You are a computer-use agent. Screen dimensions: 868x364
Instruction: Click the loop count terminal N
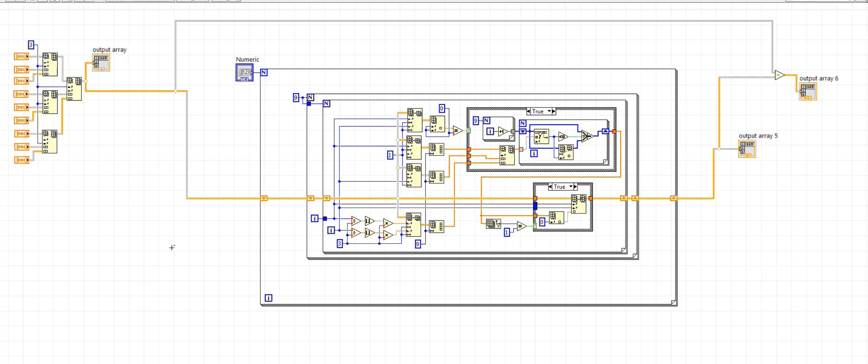tap(264, 72)
